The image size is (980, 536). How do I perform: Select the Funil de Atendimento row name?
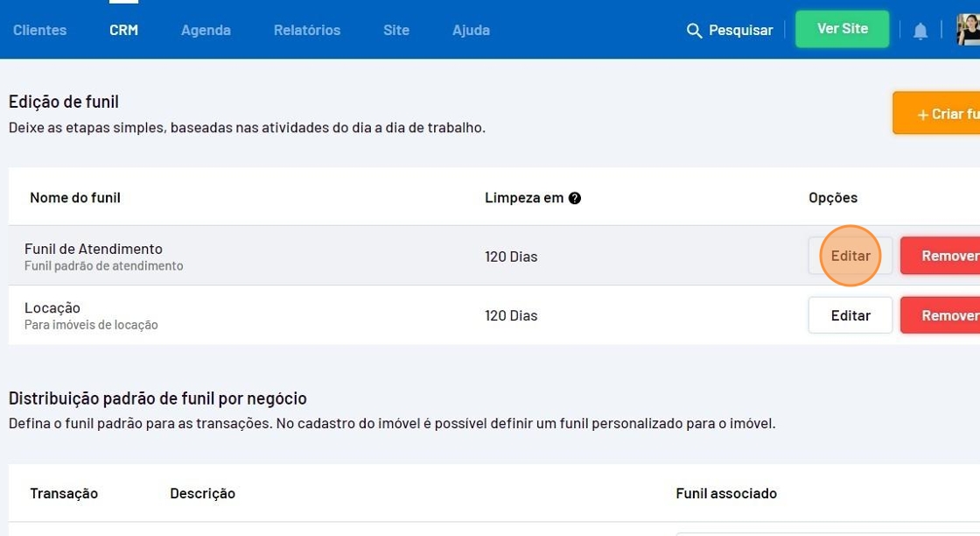94,249
